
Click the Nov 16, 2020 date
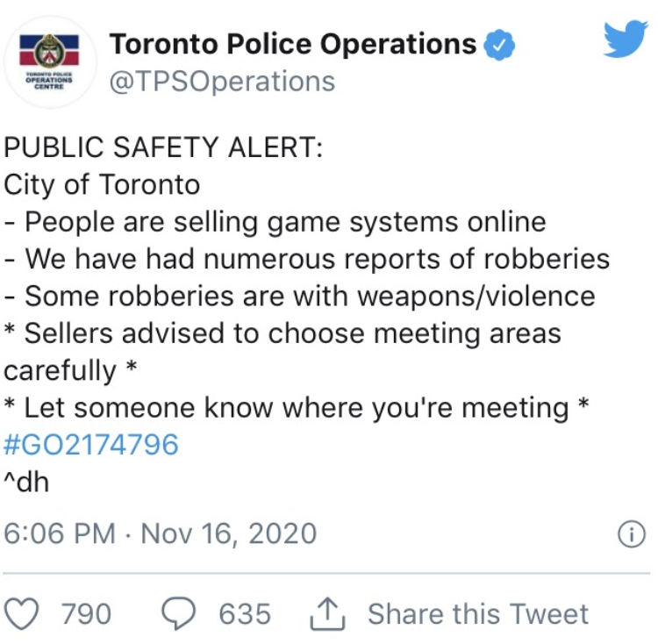(229, 534)
